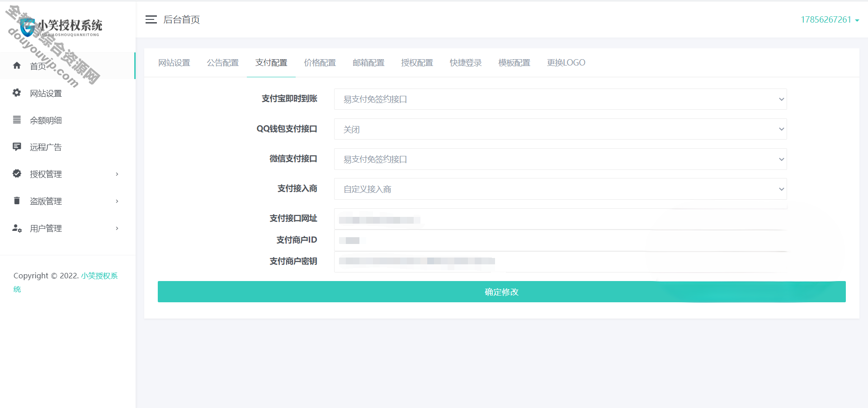Open the QQ钱包支付接口 dropdown
The width and height of the screenshot is (868, 408).
(560, 129)
